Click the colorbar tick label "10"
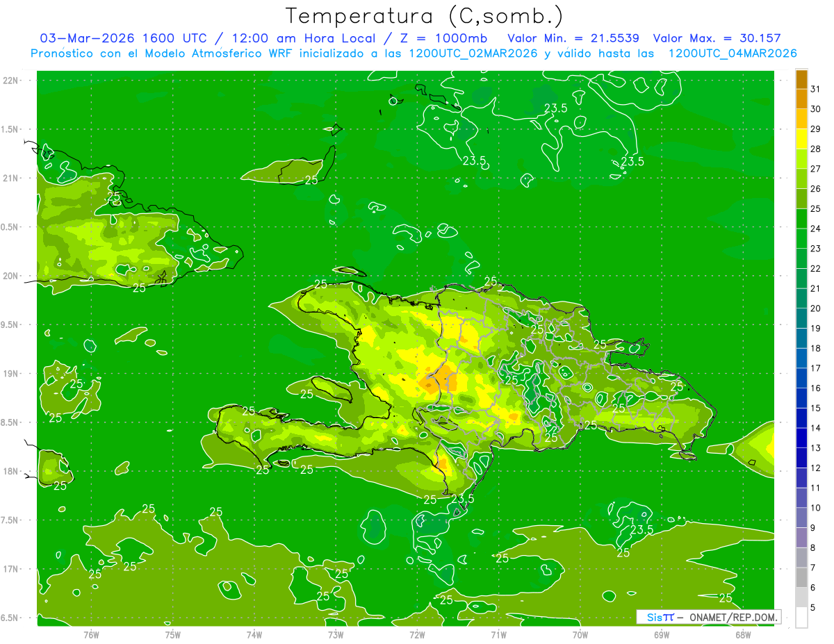Viewport: 834px width, 644px height. pos(816,508)
